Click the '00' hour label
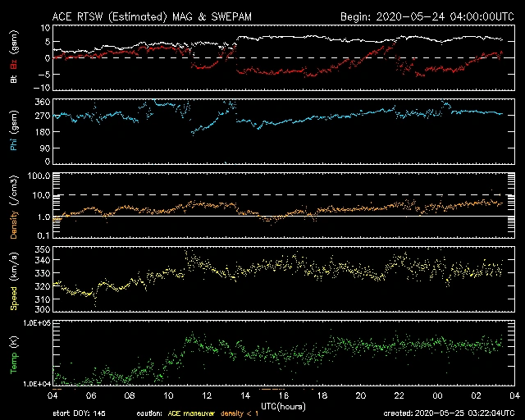 (437, 396)
